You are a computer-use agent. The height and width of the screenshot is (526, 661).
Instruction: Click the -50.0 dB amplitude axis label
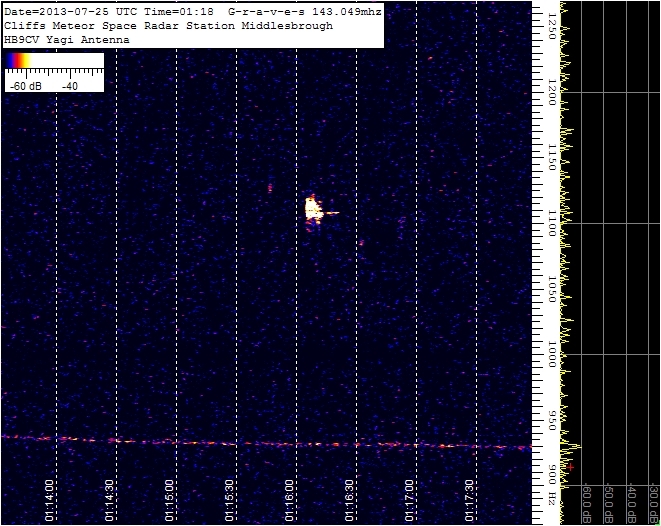tap(609, 505)
